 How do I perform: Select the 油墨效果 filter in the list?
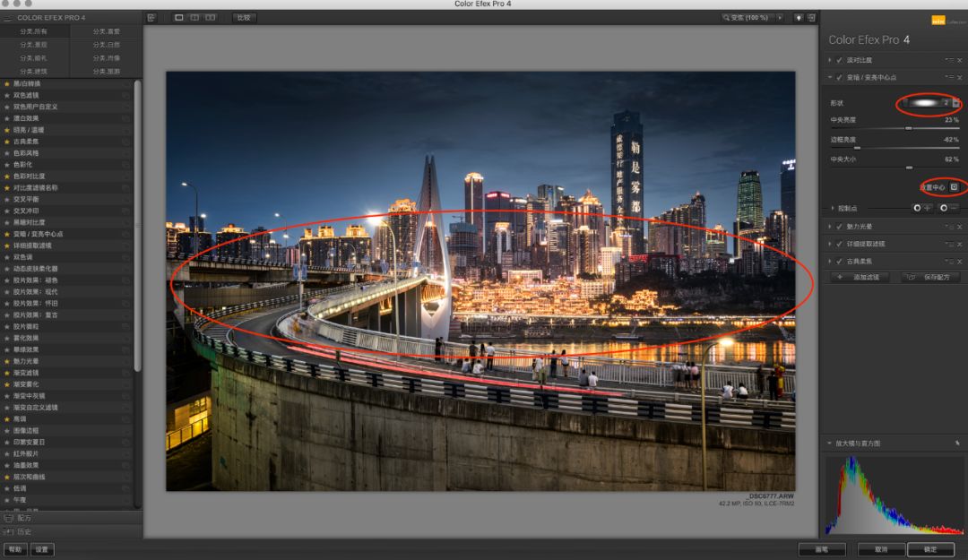click(x=66, y=466)
